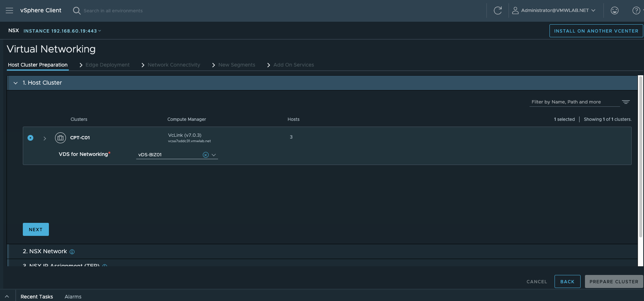Open the help question mark menu
Viewport: 644px width, 301px height.
click(x=636, y=10)
